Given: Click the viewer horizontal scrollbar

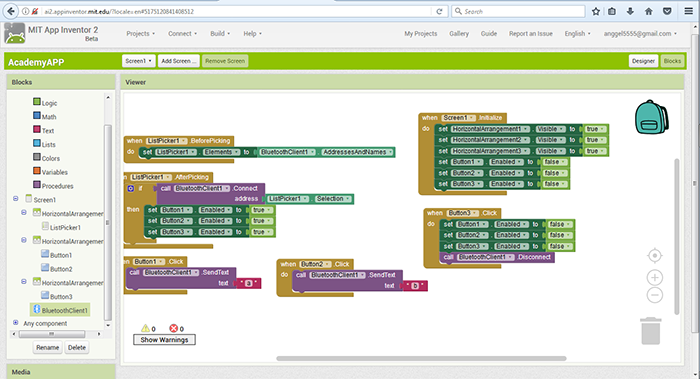Looking at the screenshot, I should (421, 358).
